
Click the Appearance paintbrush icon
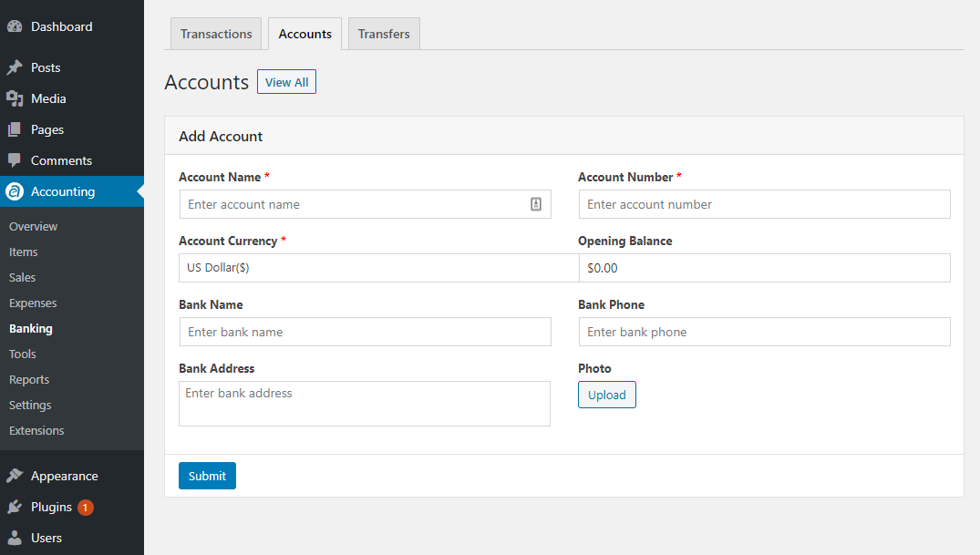pos(15,476)
